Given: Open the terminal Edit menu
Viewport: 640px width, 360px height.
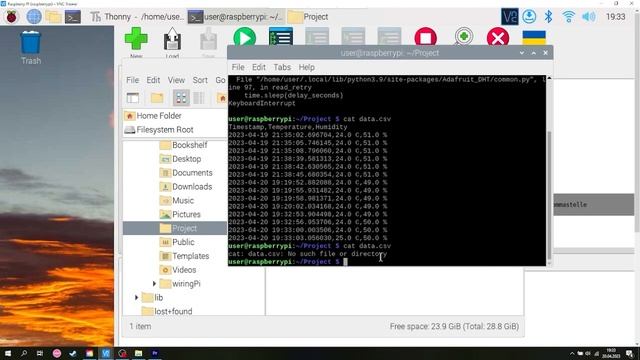Looking at the screenshot, I should point(259,67).
